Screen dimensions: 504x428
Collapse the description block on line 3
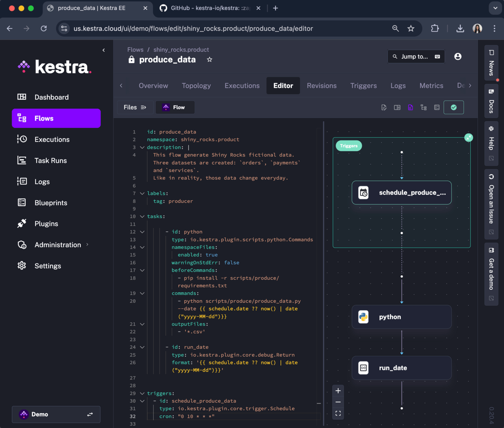(x=142, y=147)
